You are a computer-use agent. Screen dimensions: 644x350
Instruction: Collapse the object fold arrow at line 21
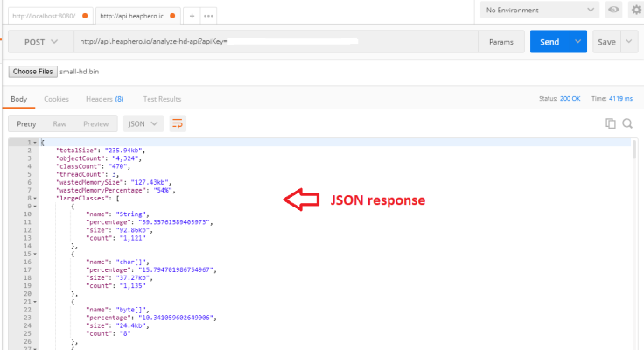(x=35, y=302)
